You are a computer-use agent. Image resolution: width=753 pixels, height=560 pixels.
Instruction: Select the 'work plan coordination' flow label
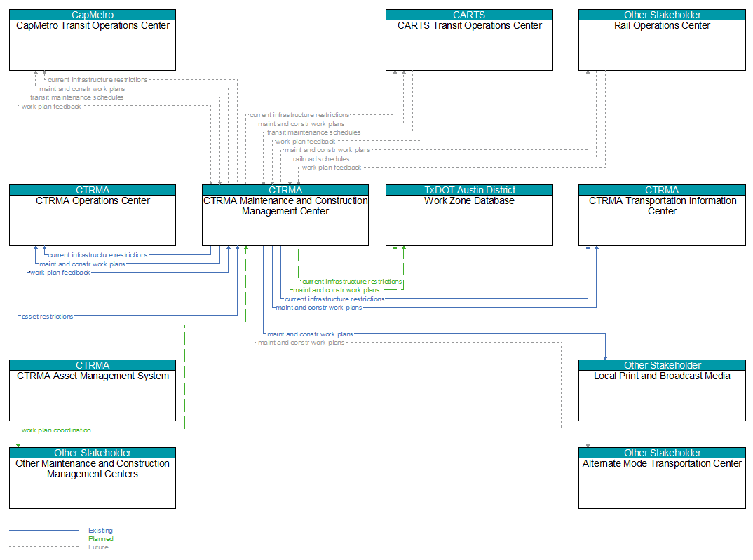click(x=56, y=430)
